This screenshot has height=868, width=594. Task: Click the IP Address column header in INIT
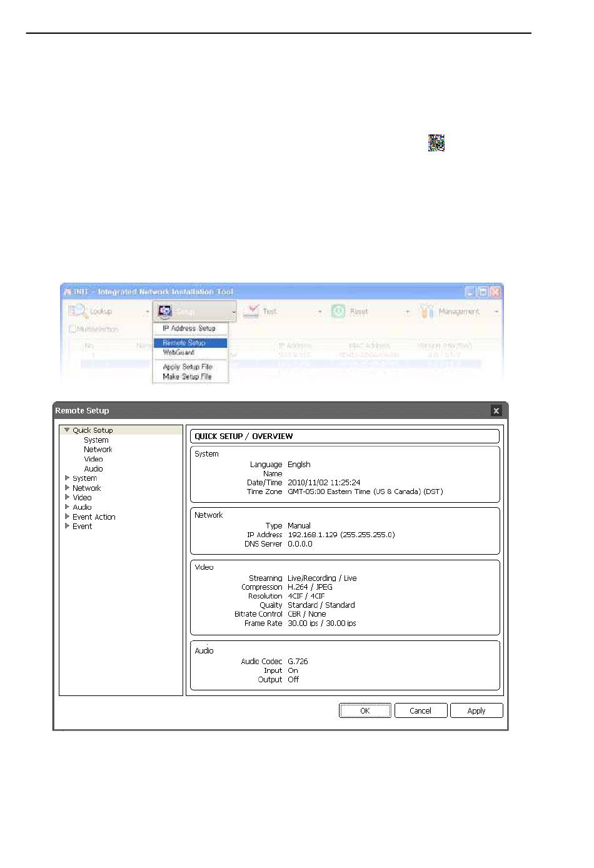pos(294,345)
